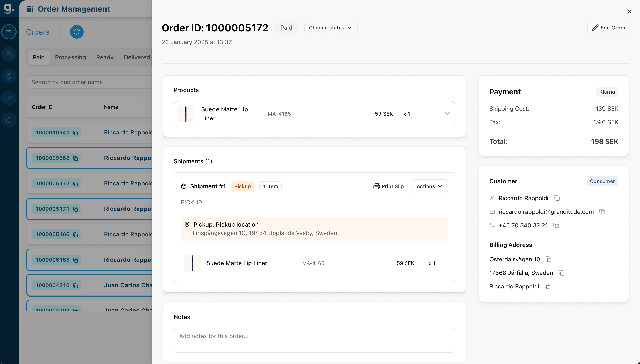Image resolution: width=640 pixels, height=364 pixels.
Task: Click the order notes text field
Action: tap(314, 340)
